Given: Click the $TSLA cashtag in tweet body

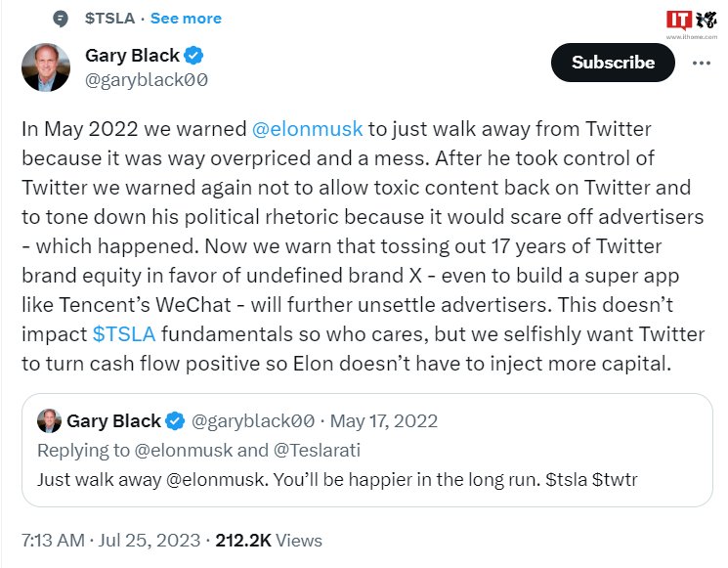Looking at the screenshot, I should pyautogui.click(x=124, y=334).
